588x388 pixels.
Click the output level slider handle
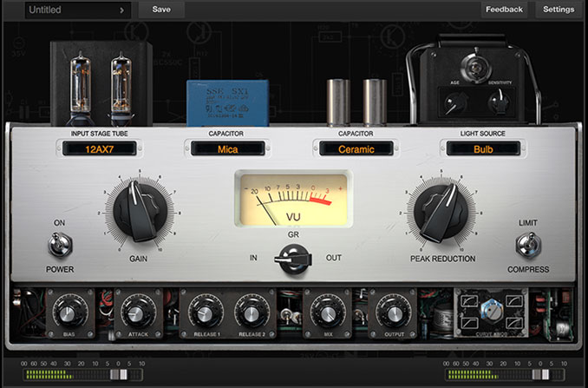541,374
